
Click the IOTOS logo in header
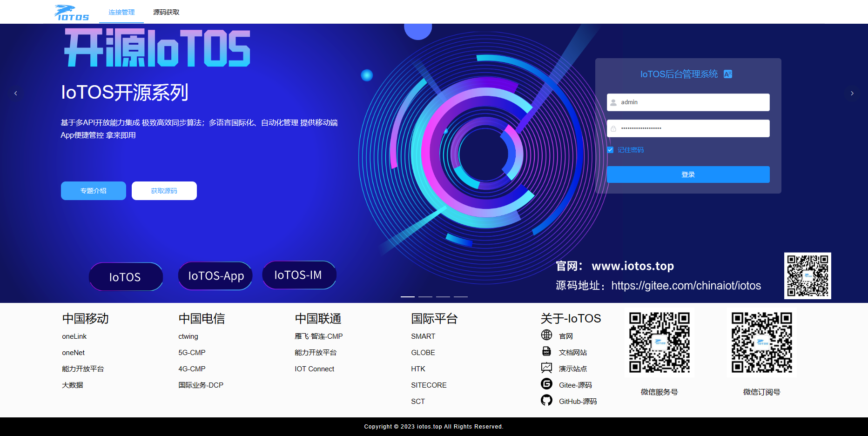coord(72,13)
